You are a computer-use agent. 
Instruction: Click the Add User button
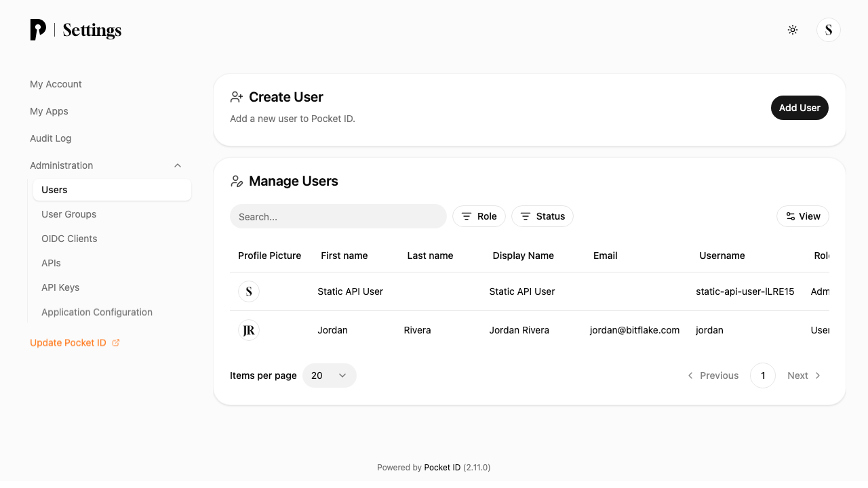(800, 108)
